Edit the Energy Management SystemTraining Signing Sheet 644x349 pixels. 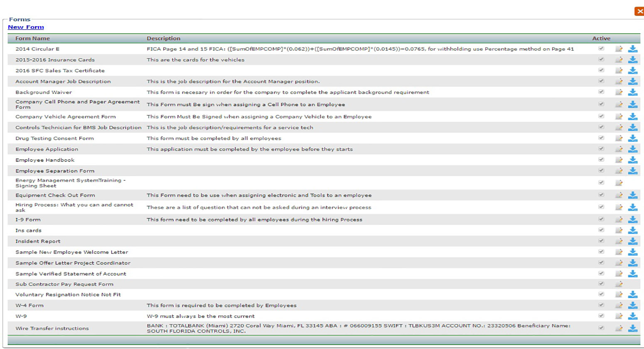(619, 183)
